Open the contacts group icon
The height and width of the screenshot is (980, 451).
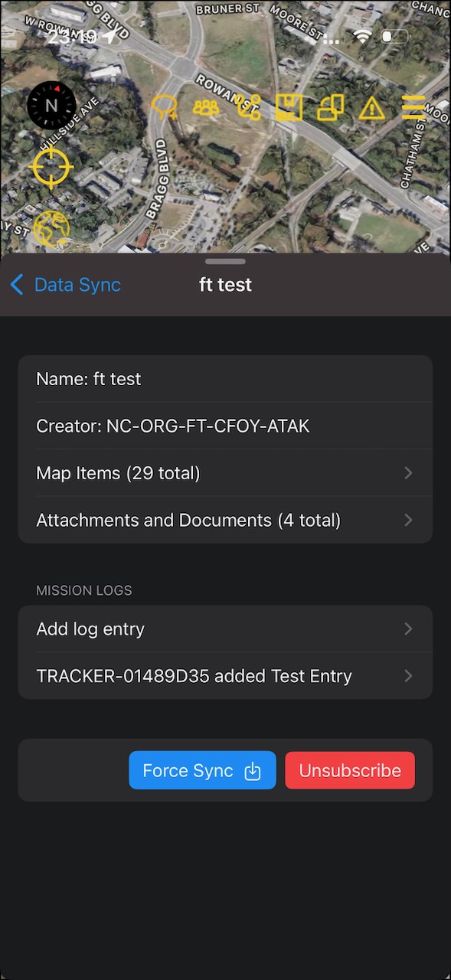tap(206, 107)
